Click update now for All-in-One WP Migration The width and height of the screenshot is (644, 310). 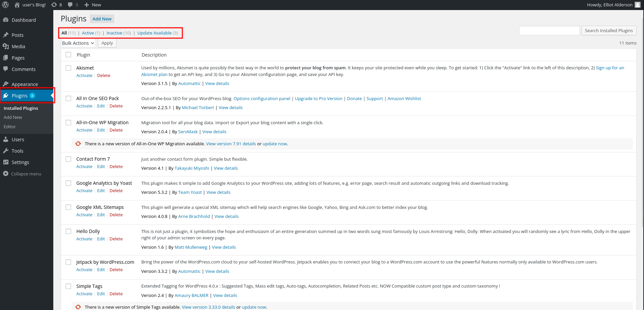click(x=275, y=144)
